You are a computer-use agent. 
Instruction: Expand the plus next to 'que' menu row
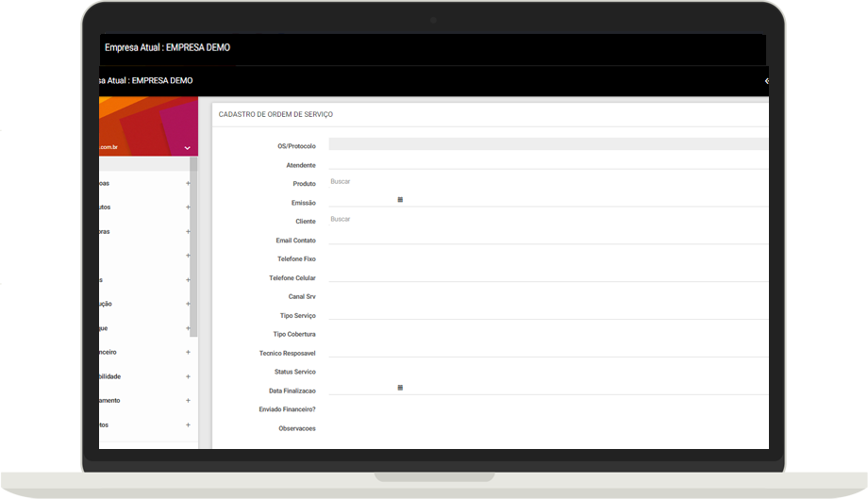(188, 328)
